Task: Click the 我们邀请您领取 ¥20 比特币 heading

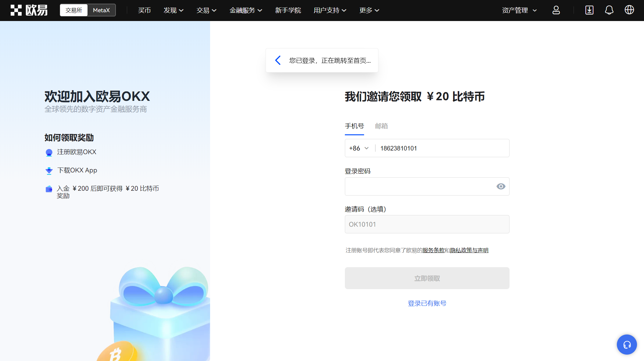Action: [415, 97]
